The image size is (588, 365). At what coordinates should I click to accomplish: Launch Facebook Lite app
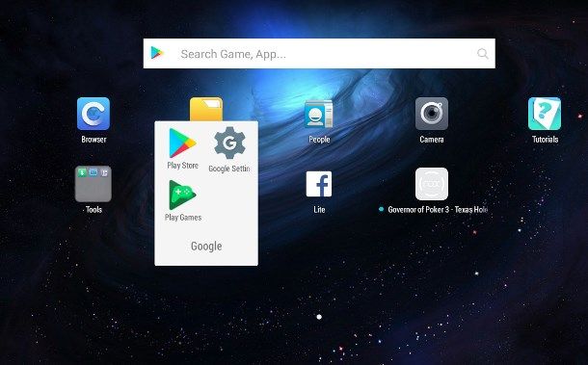(x=319, y=184)
